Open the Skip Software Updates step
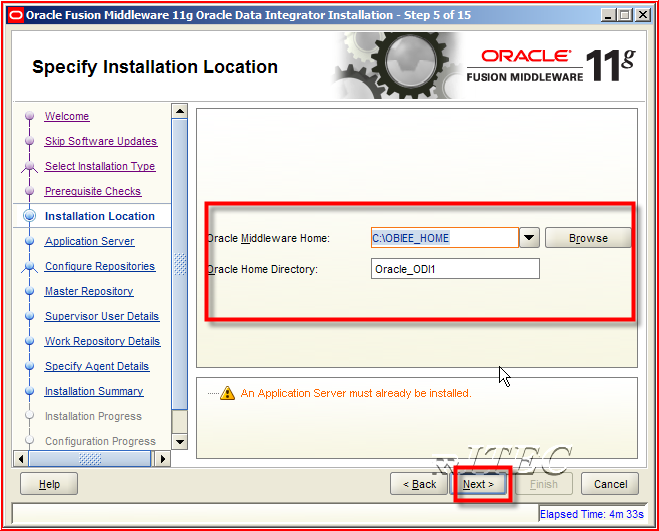 coord(101,141)
